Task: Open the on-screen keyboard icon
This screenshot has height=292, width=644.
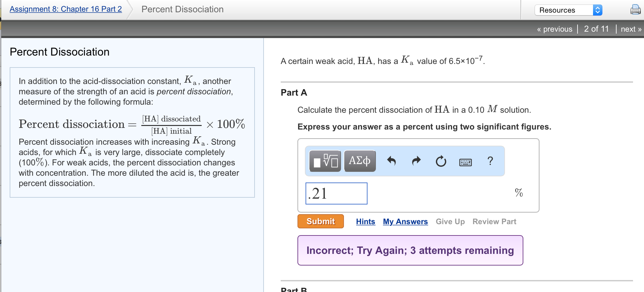Action: pyautogui.click(x=465, y=162)
